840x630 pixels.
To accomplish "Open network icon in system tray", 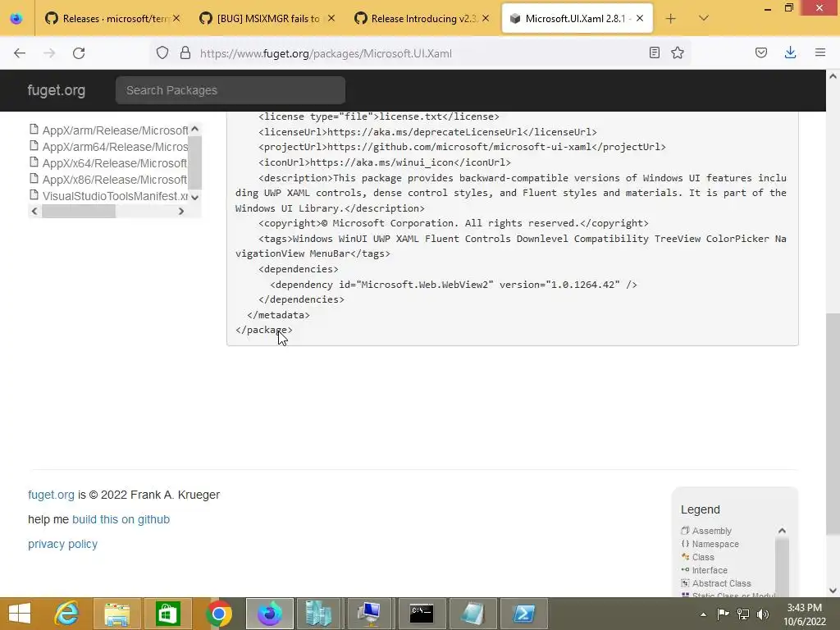I will (743, 614).
